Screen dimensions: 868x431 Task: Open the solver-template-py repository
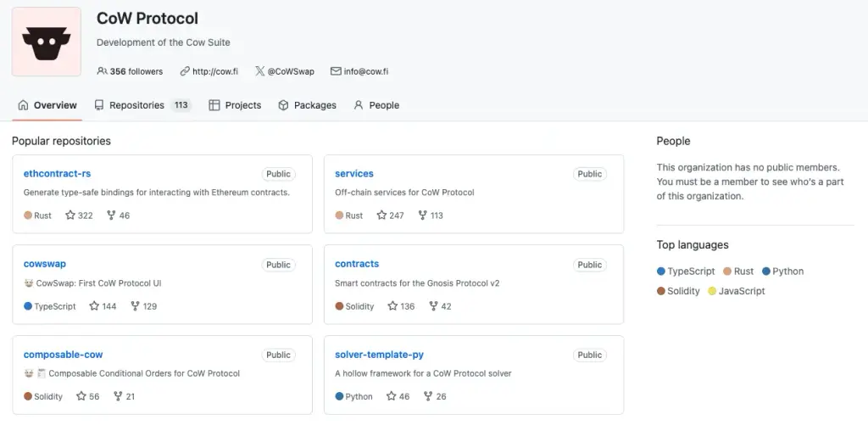point(379,355)
